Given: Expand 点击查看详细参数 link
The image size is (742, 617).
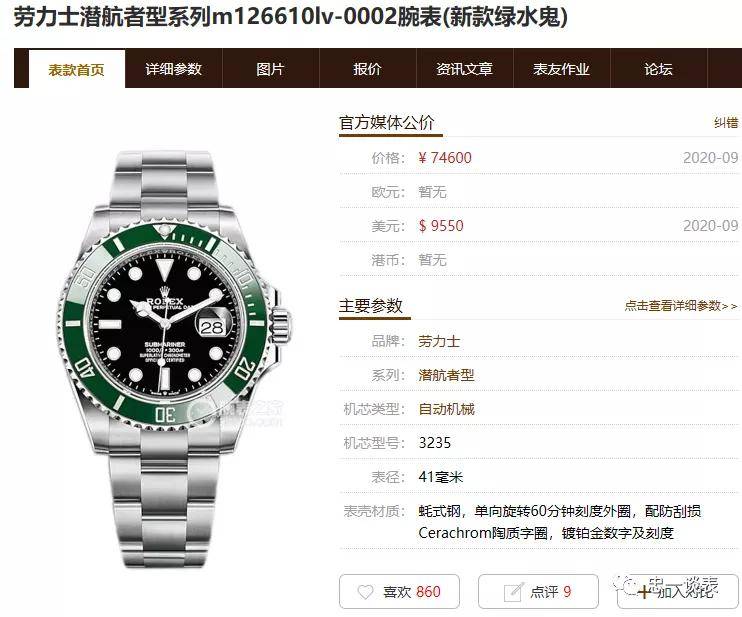Looking at the screenshot, I should pos(681,306).
